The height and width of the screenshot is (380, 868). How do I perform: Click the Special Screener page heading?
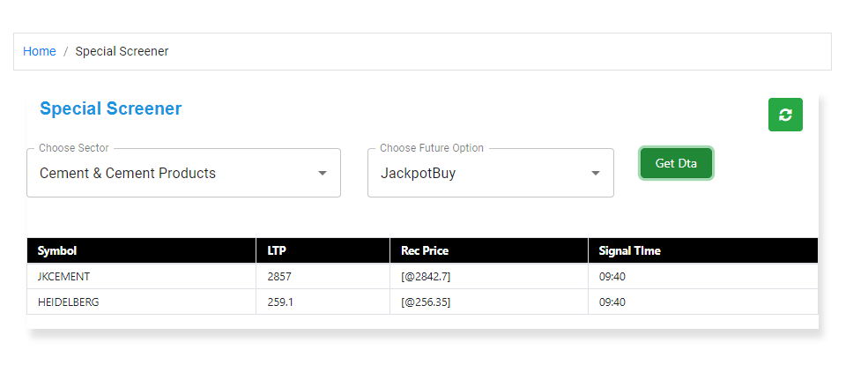click(x=111, y=108)
